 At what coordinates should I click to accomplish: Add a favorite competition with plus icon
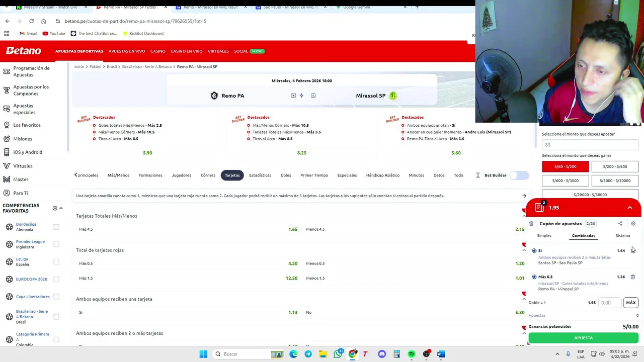(55, 208)
